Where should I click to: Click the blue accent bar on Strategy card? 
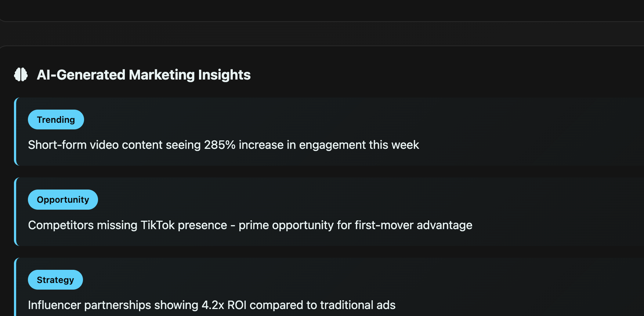15,288
